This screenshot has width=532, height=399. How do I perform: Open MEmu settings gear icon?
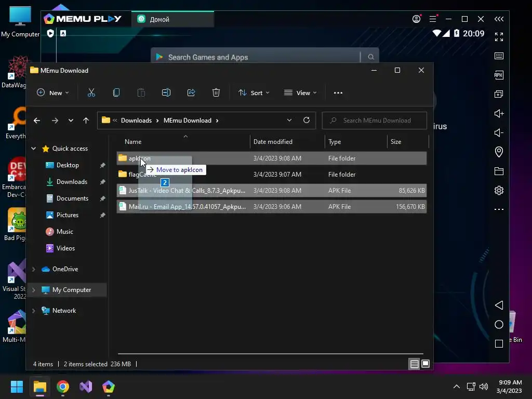pos(499,190)
